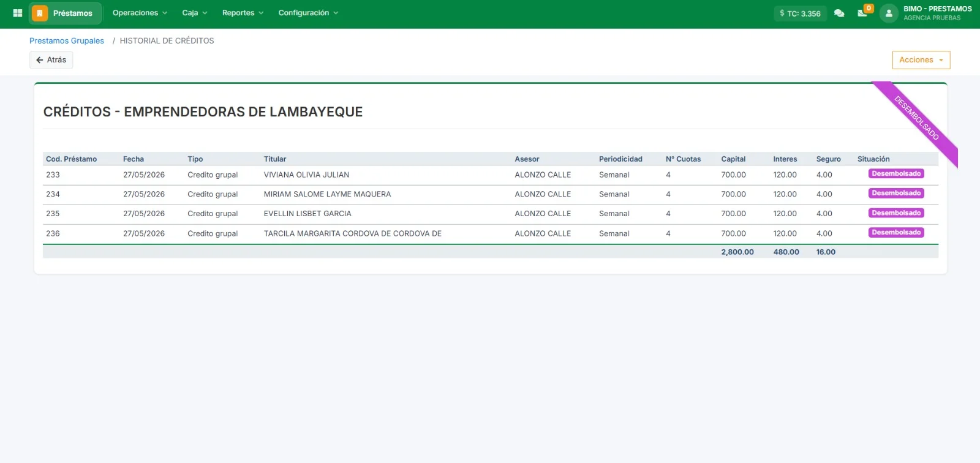980x463 pixels.
Task: Expand the Caja menu
Action: [x=195, y=13]
